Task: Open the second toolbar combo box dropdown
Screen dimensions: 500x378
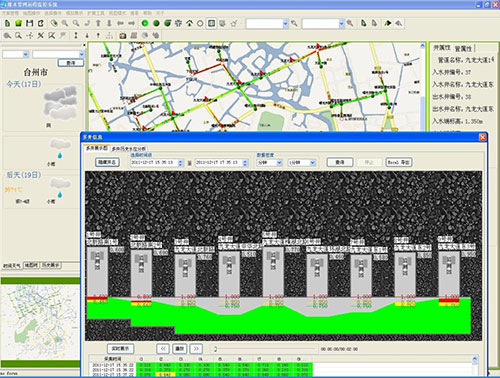Action: (x=341, y=24)
